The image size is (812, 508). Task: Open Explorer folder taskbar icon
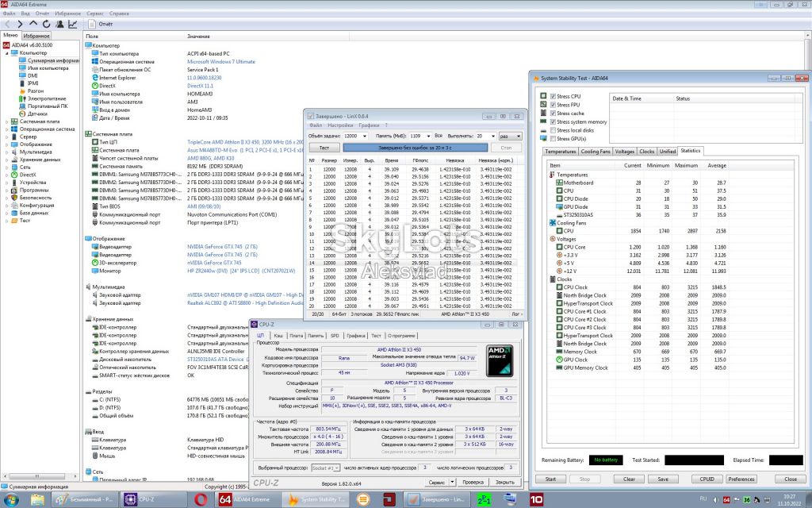pos(37,500)
